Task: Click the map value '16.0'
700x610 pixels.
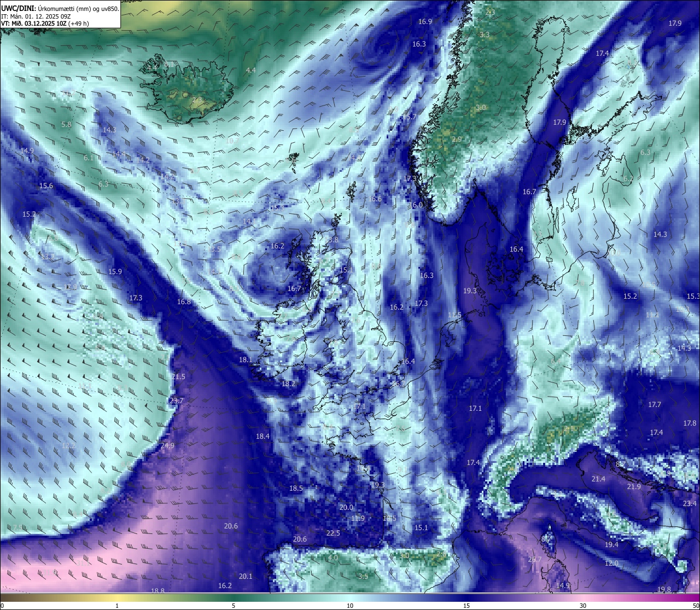Action: [417, 205]
